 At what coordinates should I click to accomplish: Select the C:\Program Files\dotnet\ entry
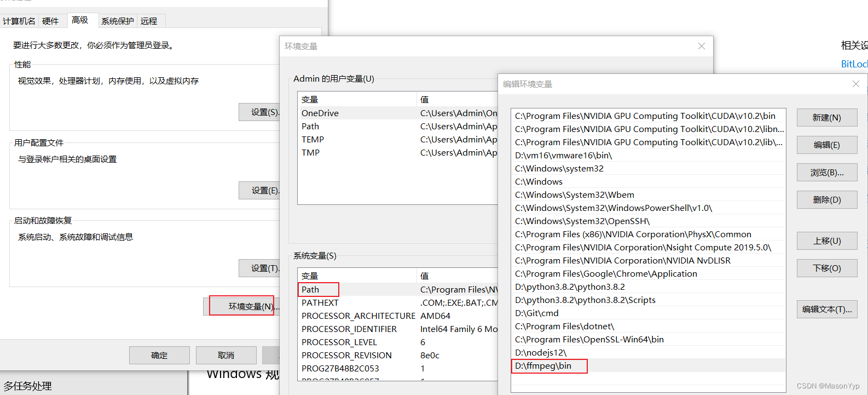pyautogui.click(x=649, y=326)
